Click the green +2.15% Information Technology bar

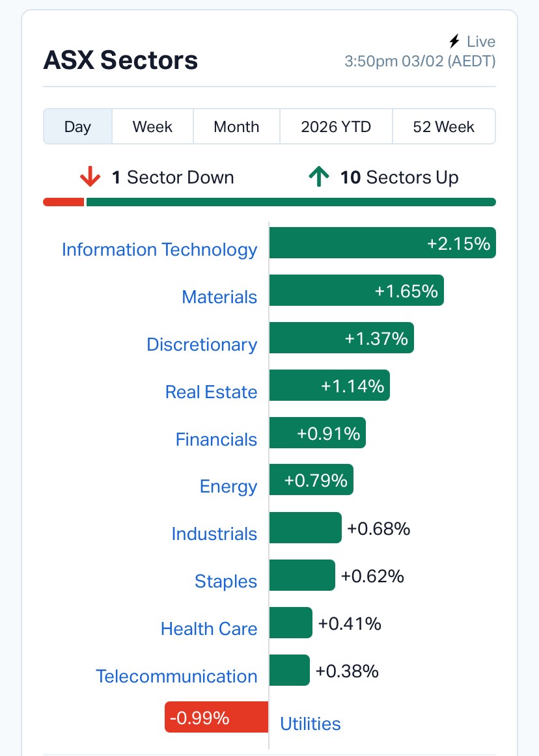pos(382,243)
